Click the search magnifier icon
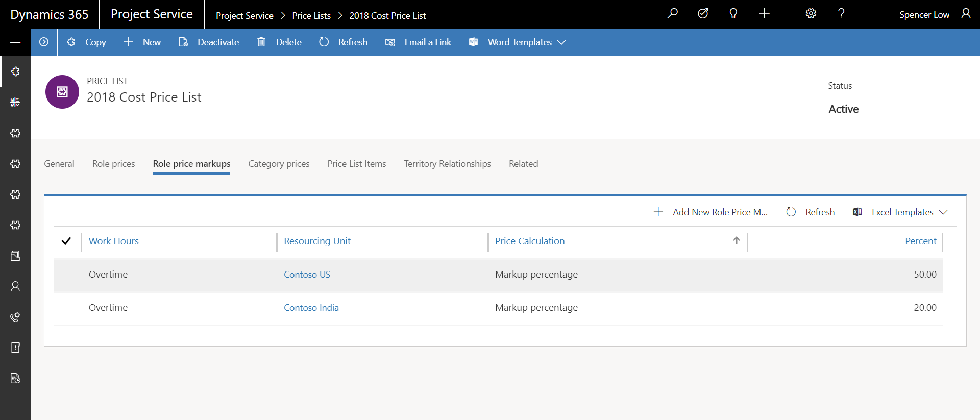The image size is (980, 420). pos(672,14)
